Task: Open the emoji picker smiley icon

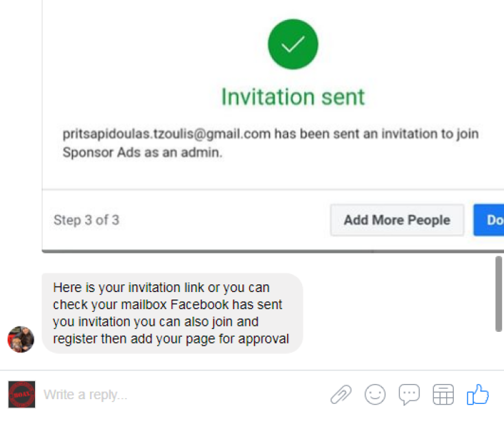Action: tap(375, 394)
